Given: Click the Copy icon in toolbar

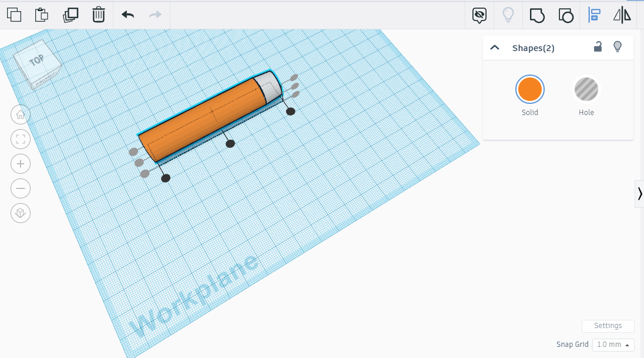Looking at the screenshot, I should (14, 15).
